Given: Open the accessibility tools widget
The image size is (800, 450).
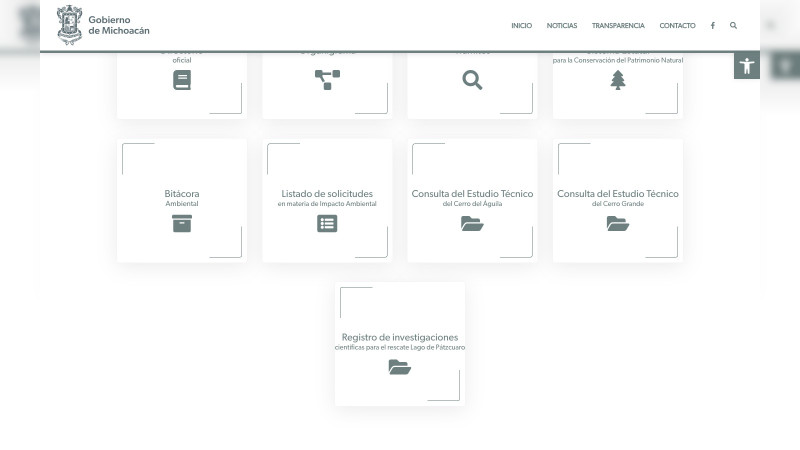Looking at the screenshot, I should click(747, 65).
